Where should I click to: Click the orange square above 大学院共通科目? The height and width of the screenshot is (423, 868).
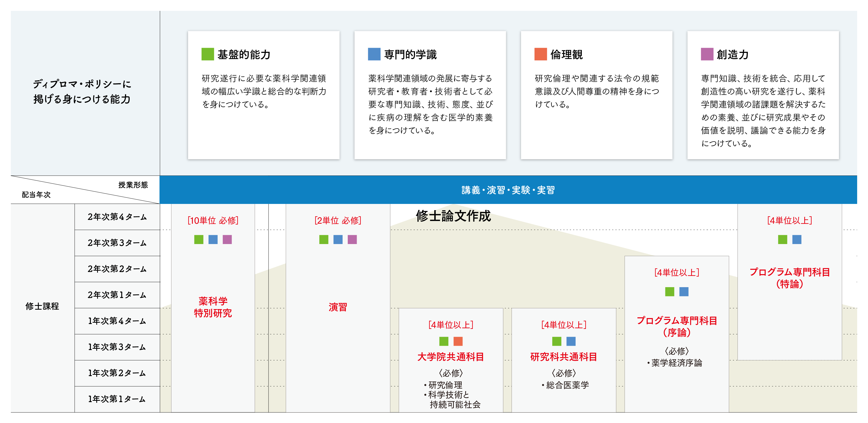click(458, 341)
